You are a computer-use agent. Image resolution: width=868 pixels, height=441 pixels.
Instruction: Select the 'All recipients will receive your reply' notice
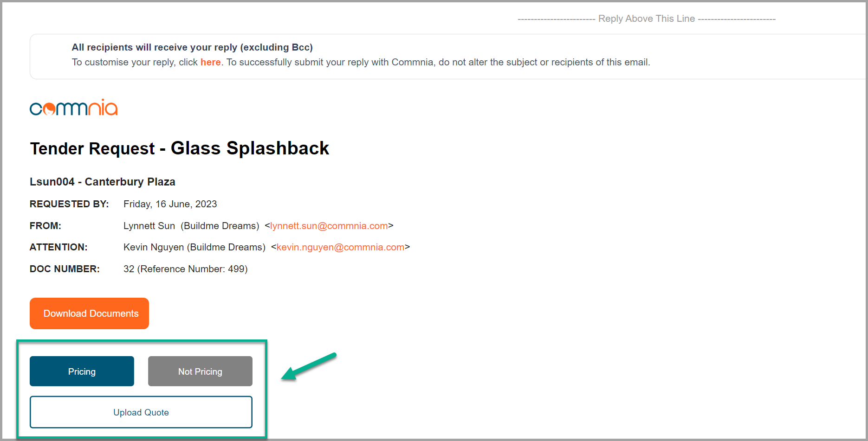point(192,47)
